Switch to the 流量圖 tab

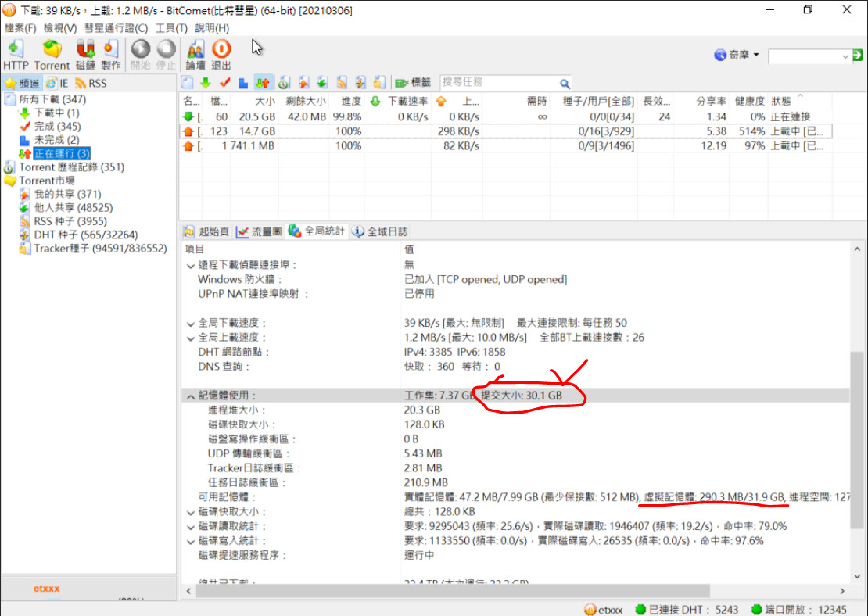pyautogui.click(x=259, y=231)
